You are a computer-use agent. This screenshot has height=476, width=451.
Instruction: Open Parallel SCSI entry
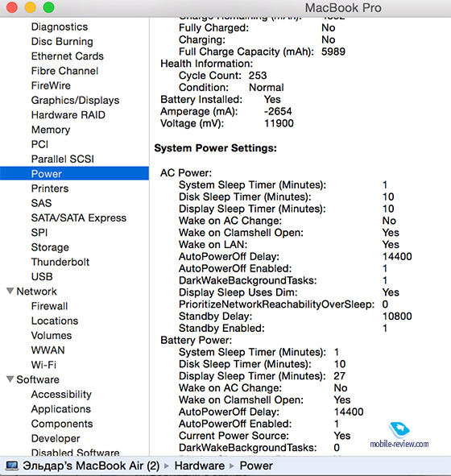[x=63, y=159]
